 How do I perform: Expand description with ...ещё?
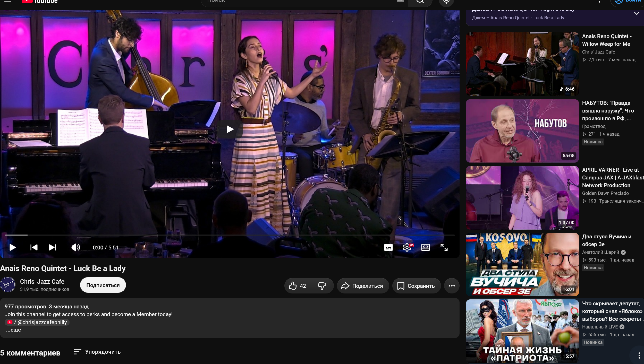[14, 330]
